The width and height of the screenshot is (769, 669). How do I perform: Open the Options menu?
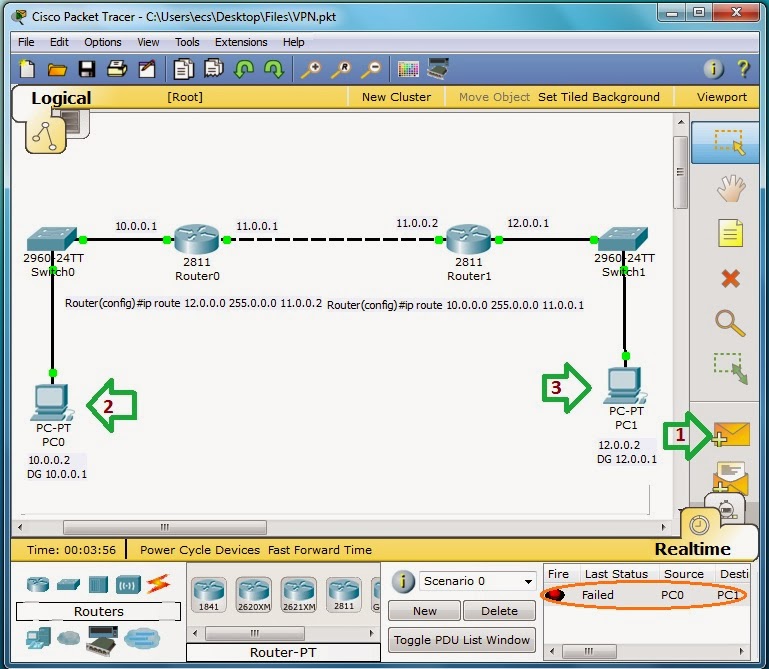click(x=103, y=42)
